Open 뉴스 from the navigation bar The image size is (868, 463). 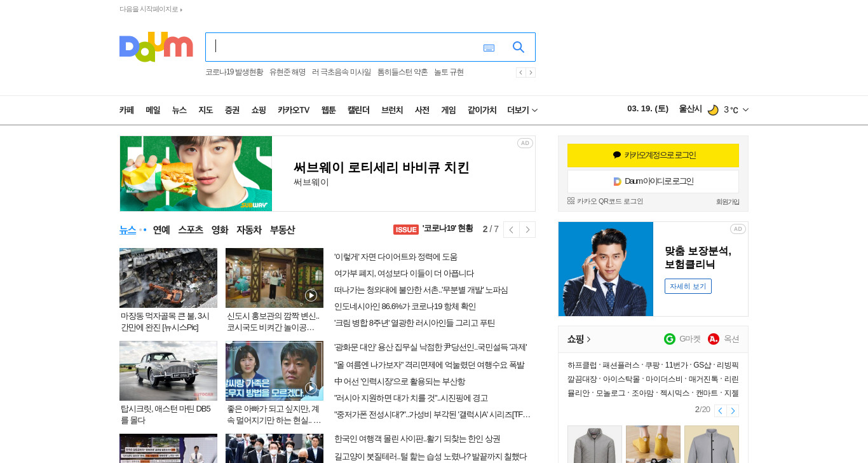[x=179, y=110]
